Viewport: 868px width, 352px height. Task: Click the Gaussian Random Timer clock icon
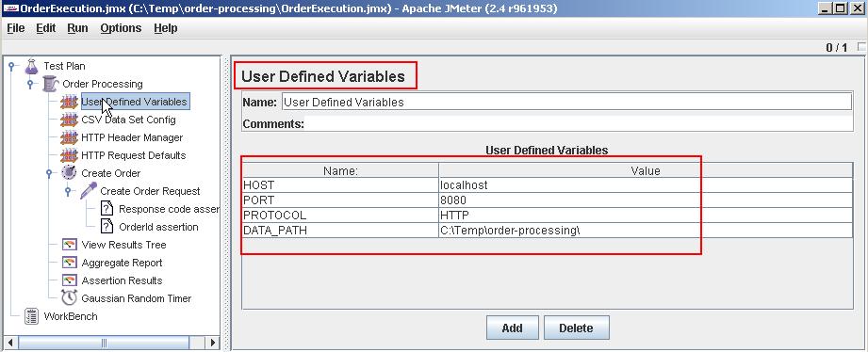click(x=69, y=297)
